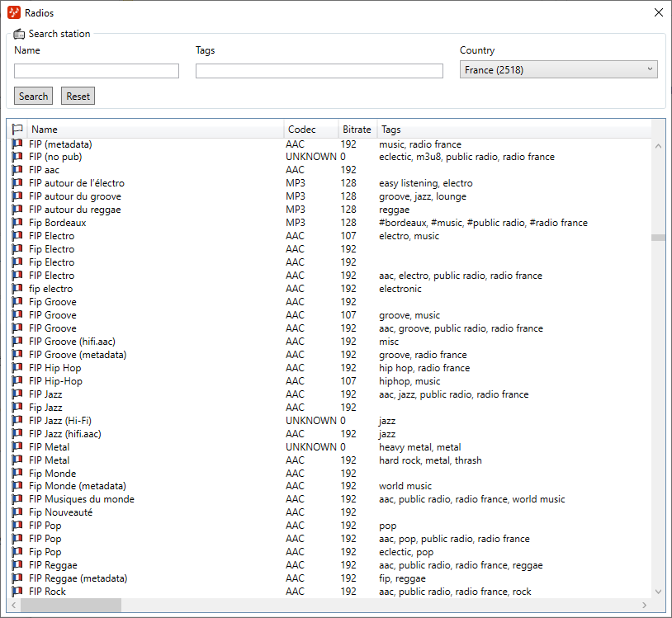Image resolution: width=672 pixels, height=618 pixels.
Task: Click the flag icon for Fip Nouveauté
Action: (17, 512)
